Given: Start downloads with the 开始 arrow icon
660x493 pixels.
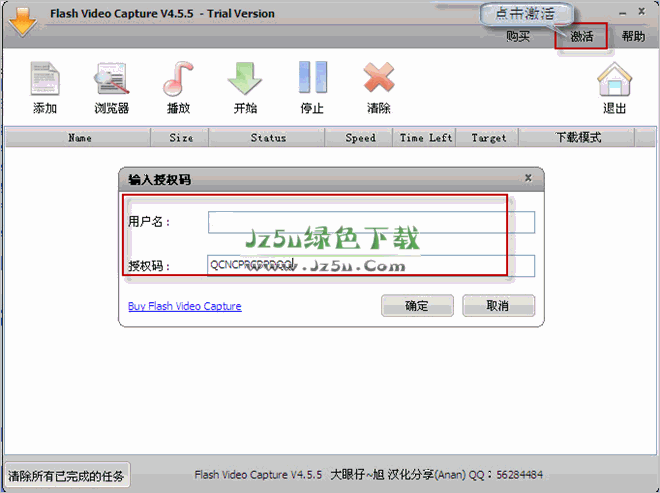Looking at the screenshot, I should pyautogui.click(x=245, y=79).
